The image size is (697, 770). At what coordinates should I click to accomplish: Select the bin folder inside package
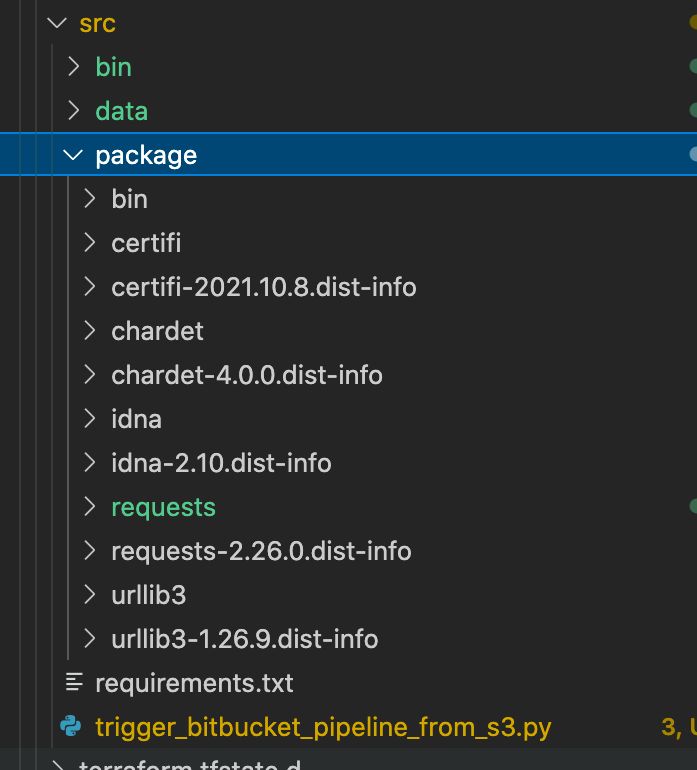point(129,199)
